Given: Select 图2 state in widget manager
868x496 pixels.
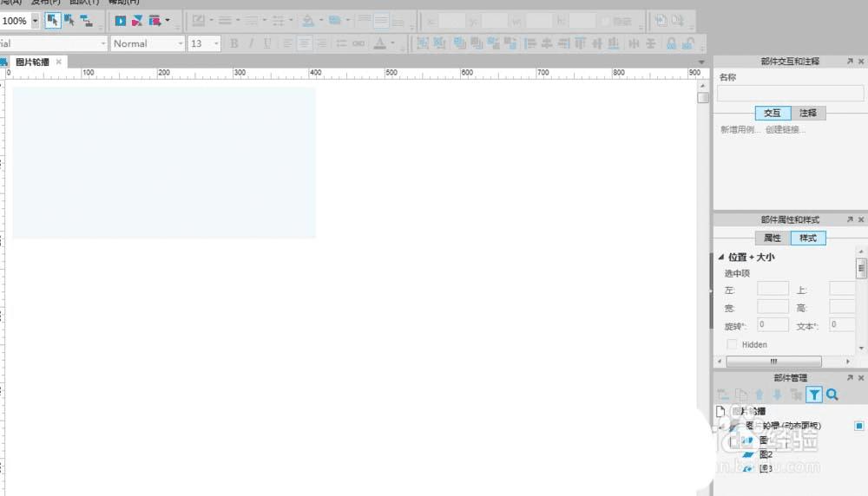Looking at the screenshot, I should (766, 454).
